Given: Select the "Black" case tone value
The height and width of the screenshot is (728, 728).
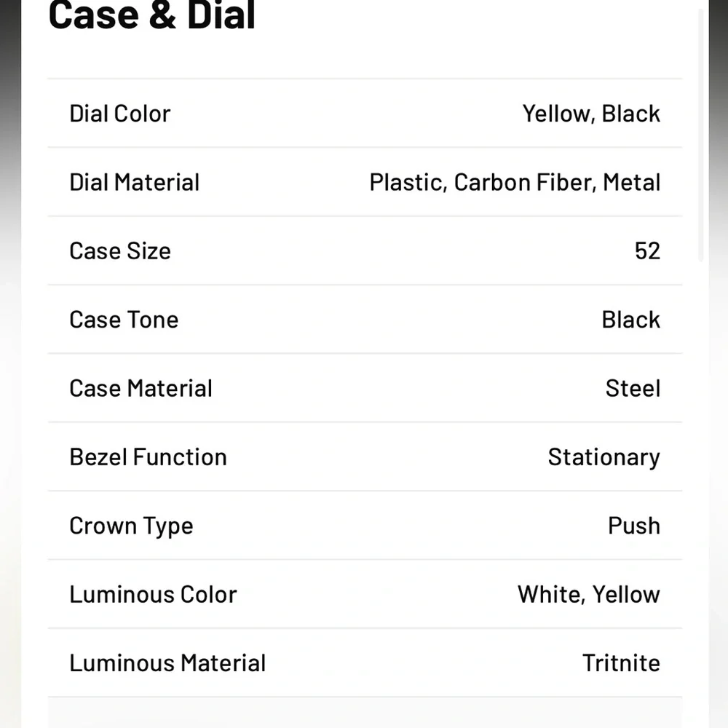Looking at the screenshot, I should pyautogui.click(x=630, y=320).
